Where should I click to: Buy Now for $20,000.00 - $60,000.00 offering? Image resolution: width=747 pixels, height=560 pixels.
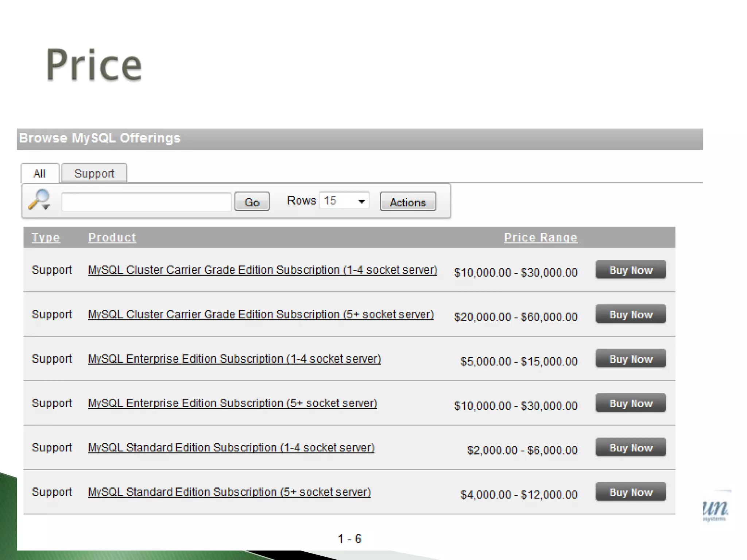pos(630,314)
